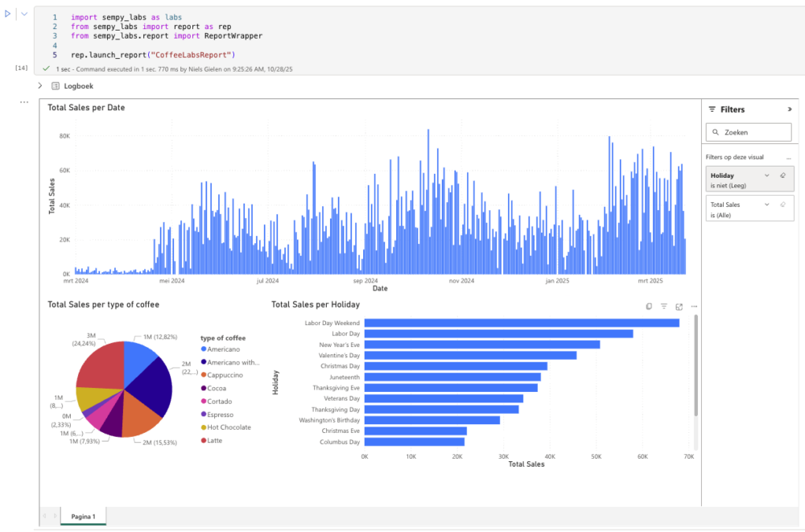Click the next page navigation arrow
The image size is (805, 532).
click(55, 515)
